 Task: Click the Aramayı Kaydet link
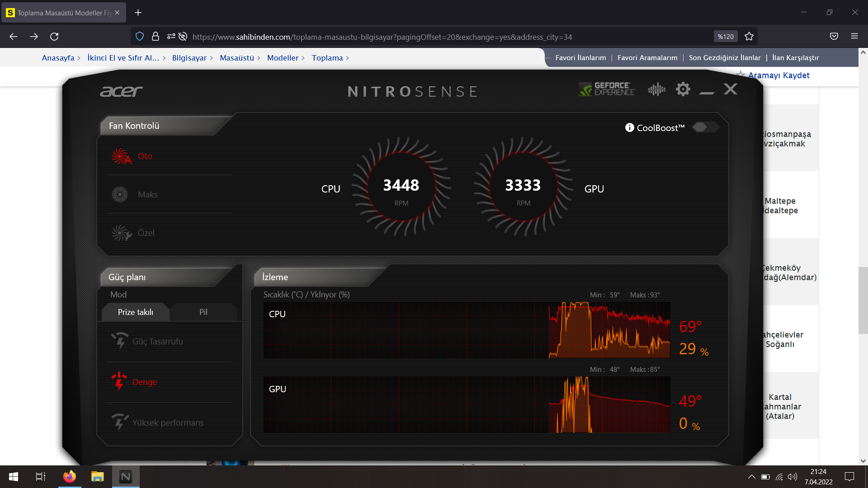pyautogui.click(x=778, y=75)
